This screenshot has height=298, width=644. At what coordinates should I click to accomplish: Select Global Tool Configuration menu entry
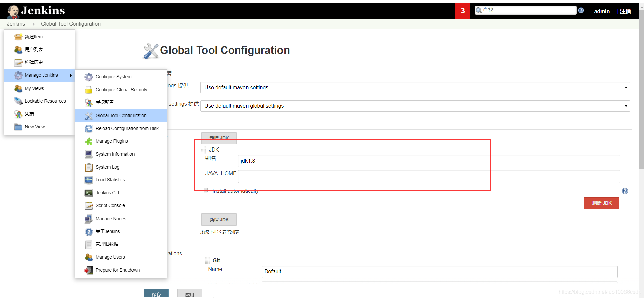click(x=121, y=115)
